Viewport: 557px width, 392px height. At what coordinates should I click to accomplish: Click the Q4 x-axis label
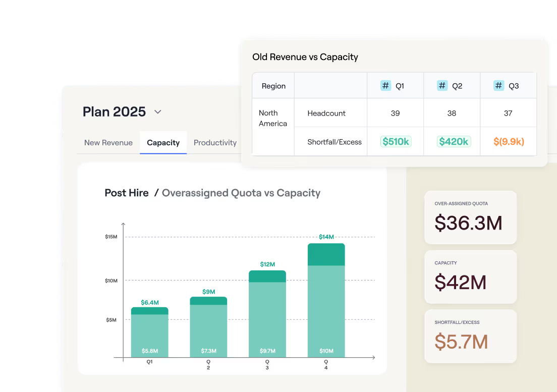326,365
